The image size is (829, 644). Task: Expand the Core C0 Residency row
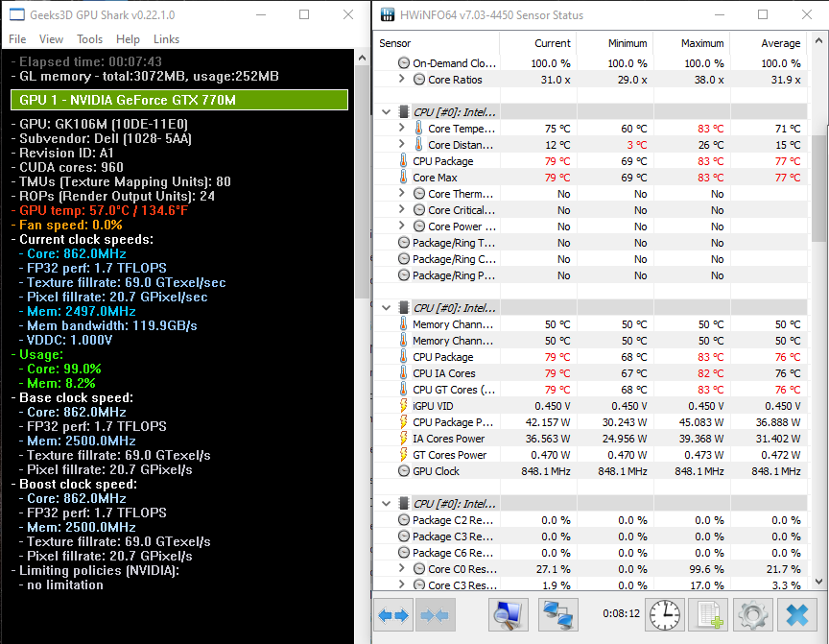click(x=401, y=568)
